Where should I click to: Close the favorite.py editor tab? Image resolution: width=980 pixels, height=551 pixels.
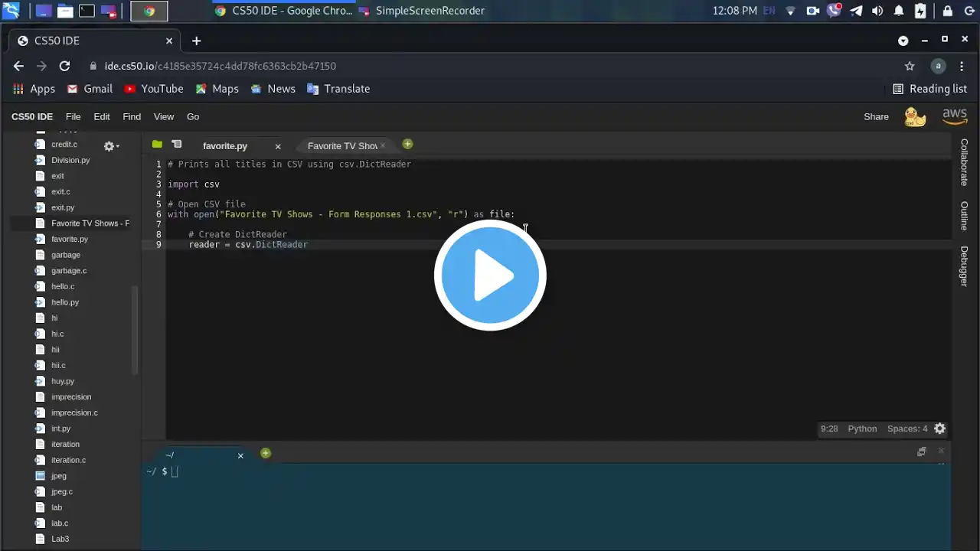click(x=278, y=146)
